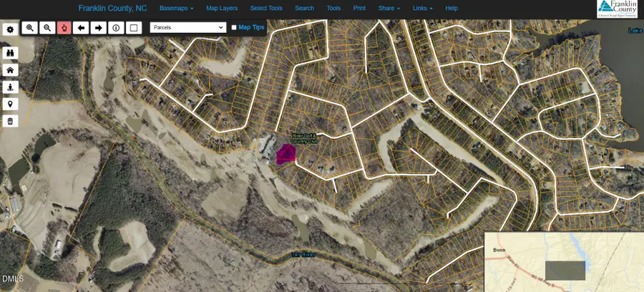This screenshot has height=292, width=644.
Task: Open the binoculars search panel
Action: tap(10, 53)
